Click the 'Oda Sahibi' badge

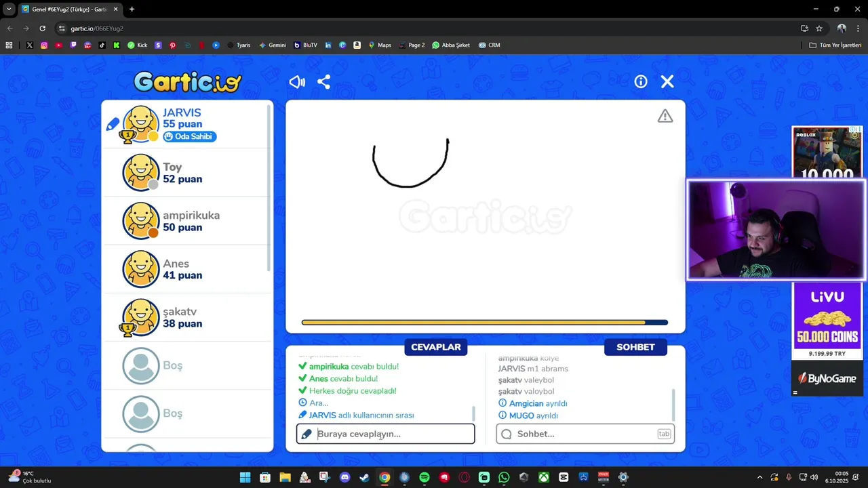(x=189, y=136)
